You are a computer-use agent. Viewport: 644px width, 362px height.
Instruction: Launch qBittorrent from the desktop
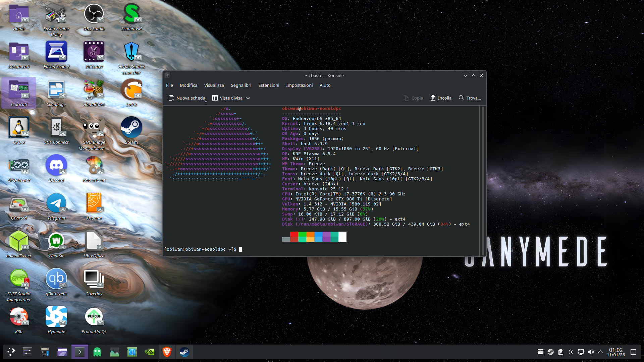click(x=56, y=279)
